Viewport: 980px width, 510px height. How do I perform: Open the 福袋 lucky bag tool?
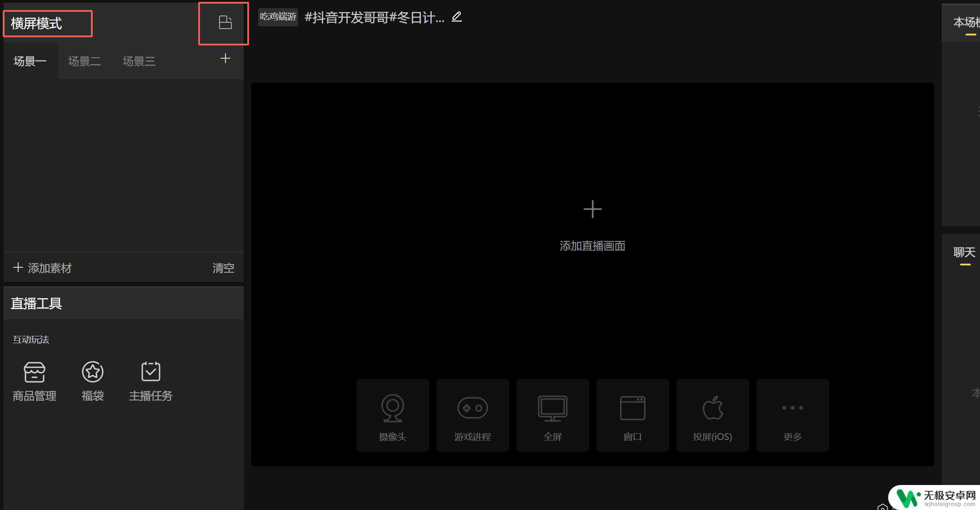[93, 382]
